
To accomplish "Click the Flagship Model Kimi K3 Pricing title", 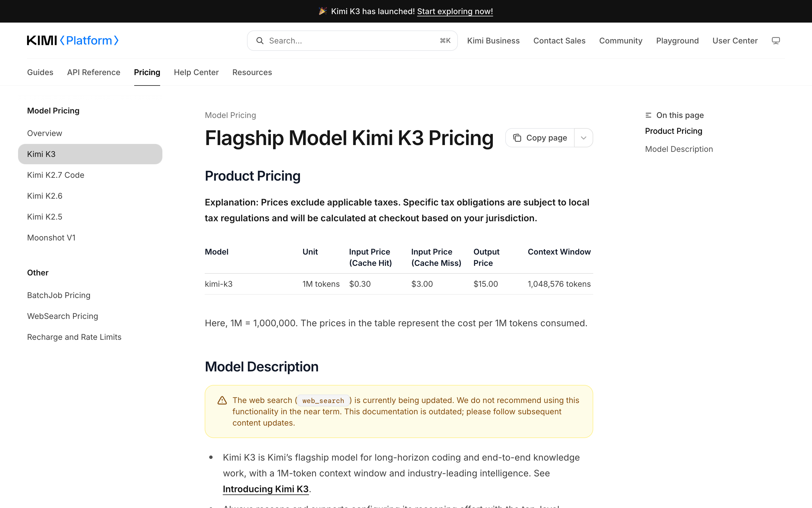I will (349, 138).
